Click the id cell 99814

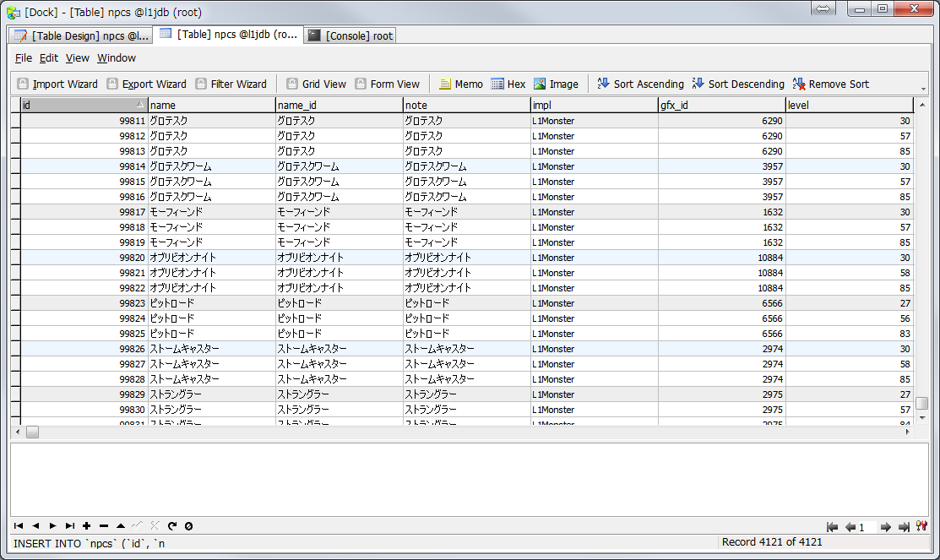pos(84,166)
